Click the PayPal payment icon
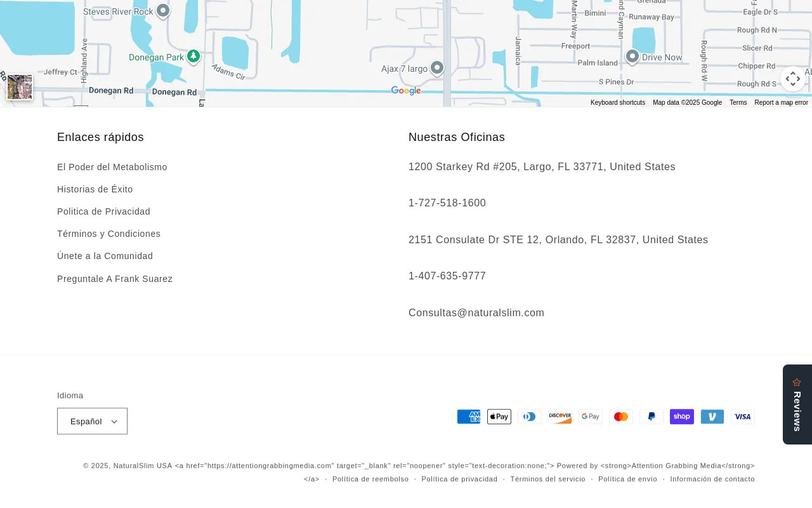This screenshot has width=812, height=508. pos(652,417)
